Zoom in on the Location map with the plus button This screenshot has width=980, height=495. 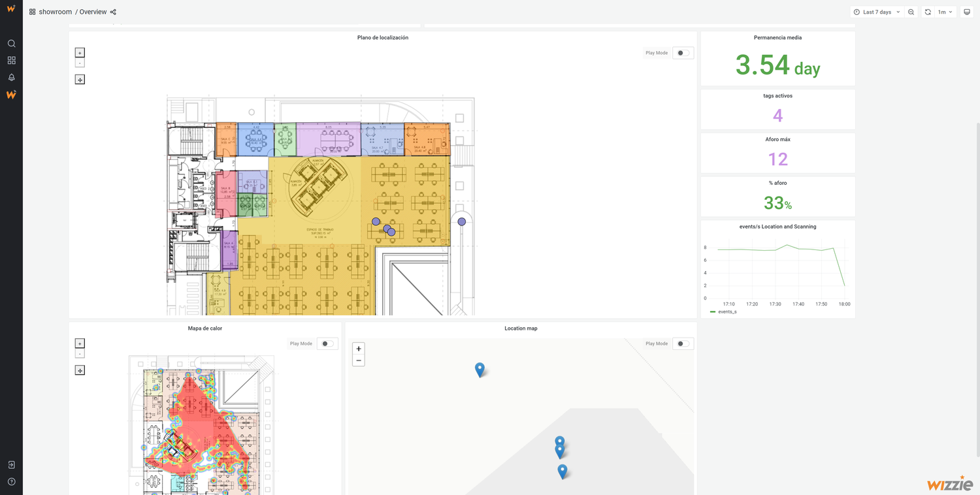358,348
